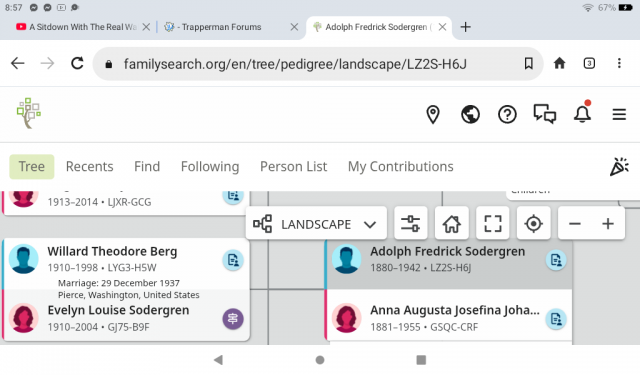Close the YouTube Sitdown tab
The width and height of the screenshot is (640, 375).
(146, 27)
